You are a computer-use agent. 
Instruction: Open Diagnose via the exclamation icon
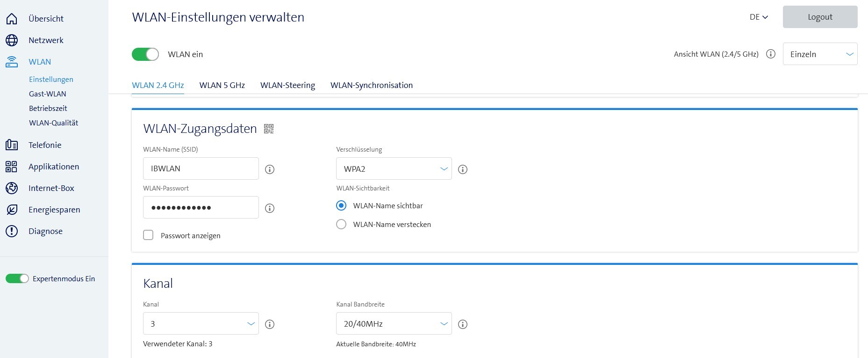[12, 231]
